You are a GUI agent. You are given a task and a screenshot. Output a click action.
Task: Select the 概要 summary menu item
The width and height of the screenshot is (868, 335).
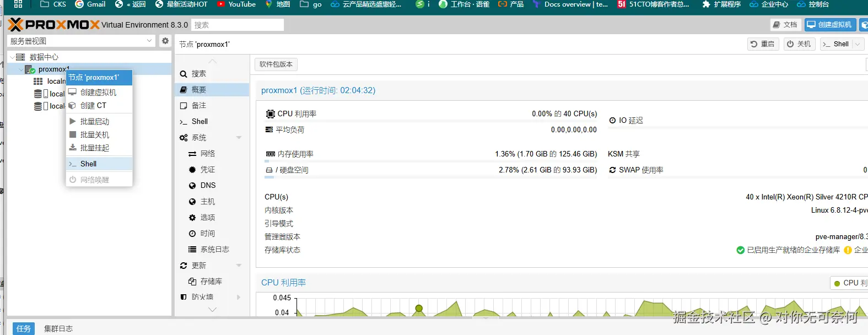212,90
